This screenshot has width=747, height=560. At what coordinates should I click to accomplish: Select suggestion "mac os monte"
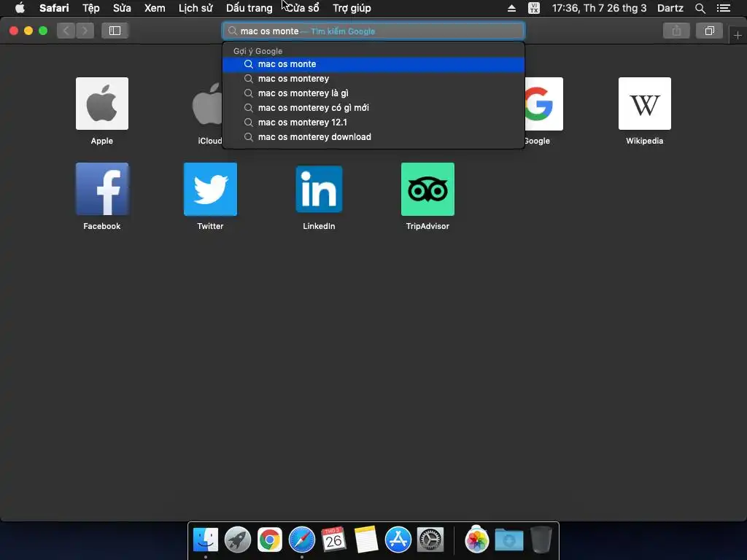tap(373, 64)
